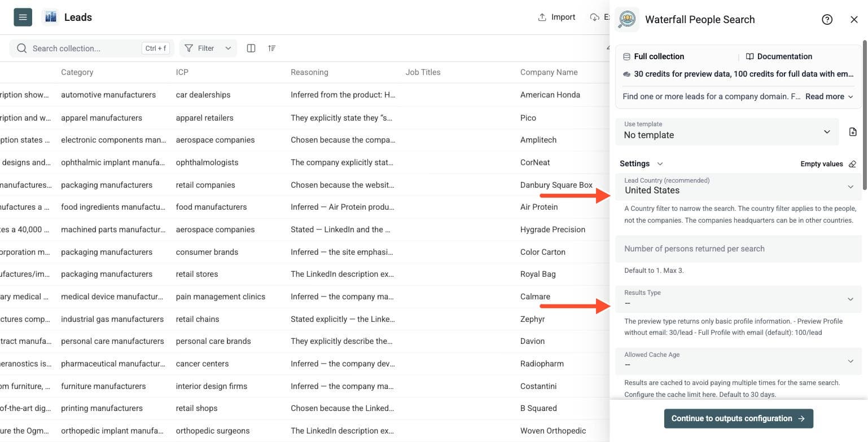Image resolution: width=868 pixels, height=442 pixels.
Task: Expand the Filter dropdown chevron
Action: click(228, 48)
